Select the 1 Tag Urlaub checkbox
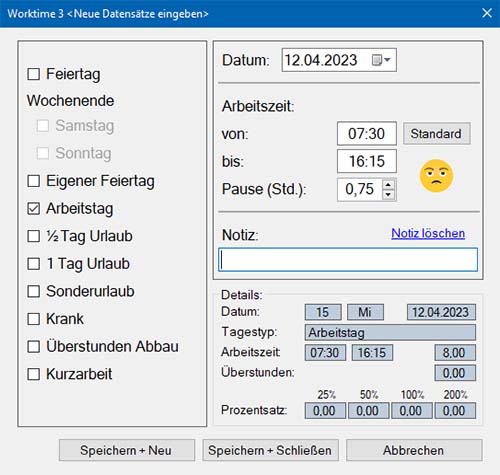Viewport: 500px width, 475px height. [33, 264]
